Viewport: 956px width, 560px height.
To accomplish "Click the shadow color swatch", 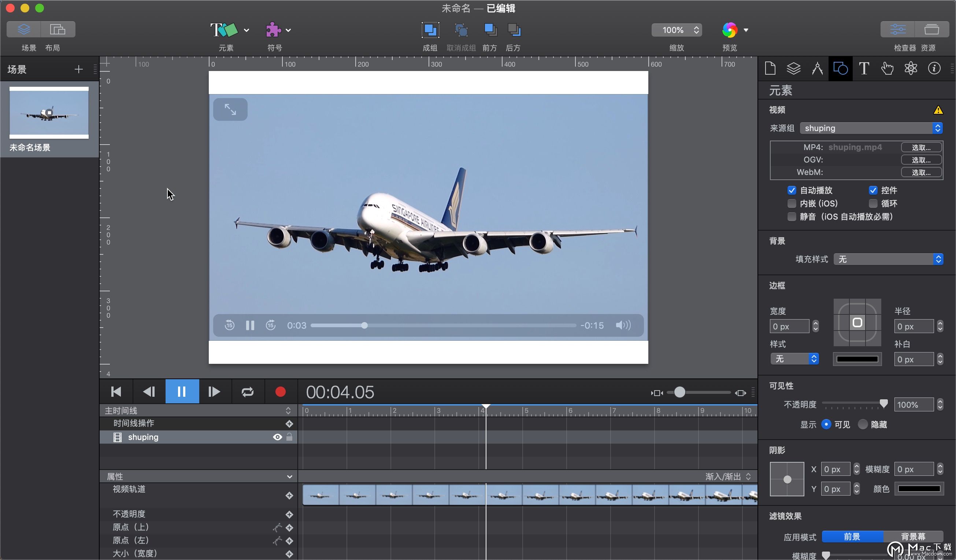I will pyautogui.click(x=919, y=488).
